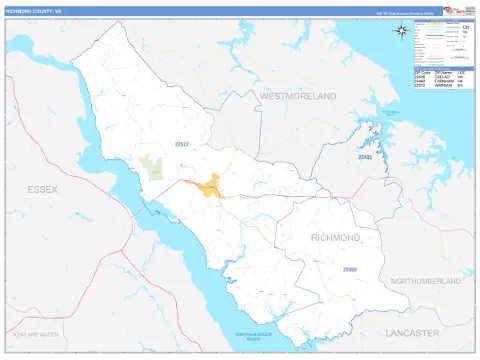
Task: Select the NORTHUMBERLAND county label
Action: tap(426, 281)
